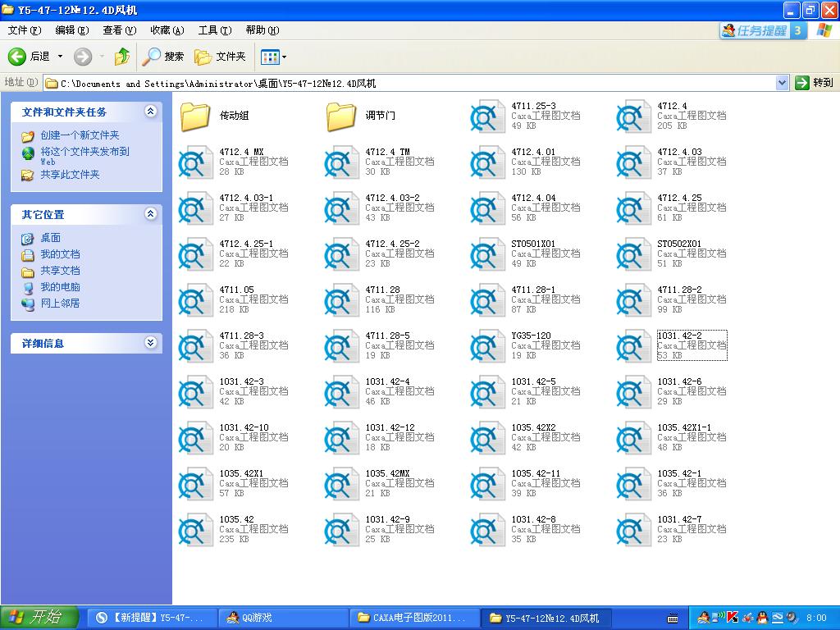
Task: Open the Kaspersky antivirus tray icon
Action: point(732,618)
